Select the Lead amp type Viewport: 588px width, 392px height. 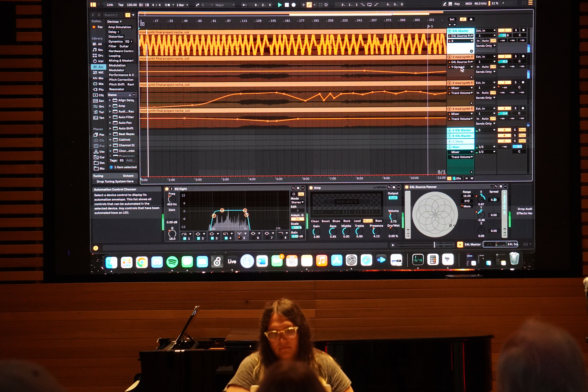(x=357, y=221)
